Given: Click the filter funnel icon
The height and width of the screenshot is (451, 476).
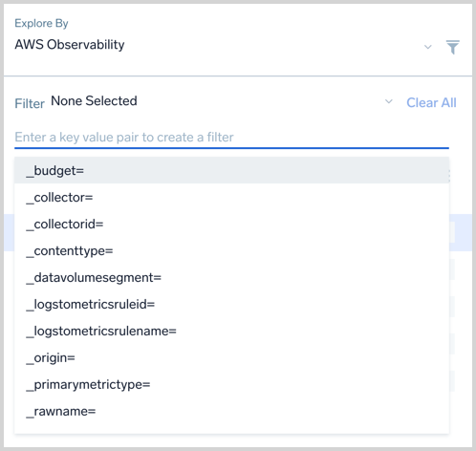Looking at the screenshot, I should point(452,47).
